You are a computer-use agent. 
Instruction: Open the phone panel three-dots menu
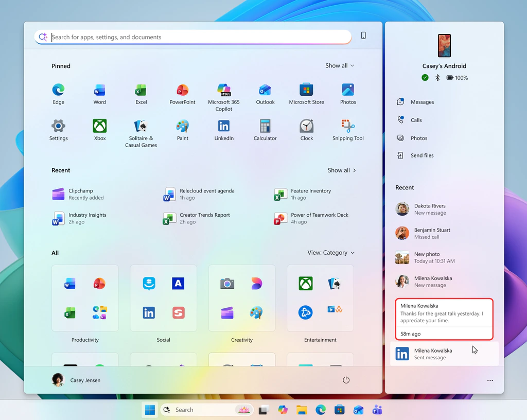point(490,380)
